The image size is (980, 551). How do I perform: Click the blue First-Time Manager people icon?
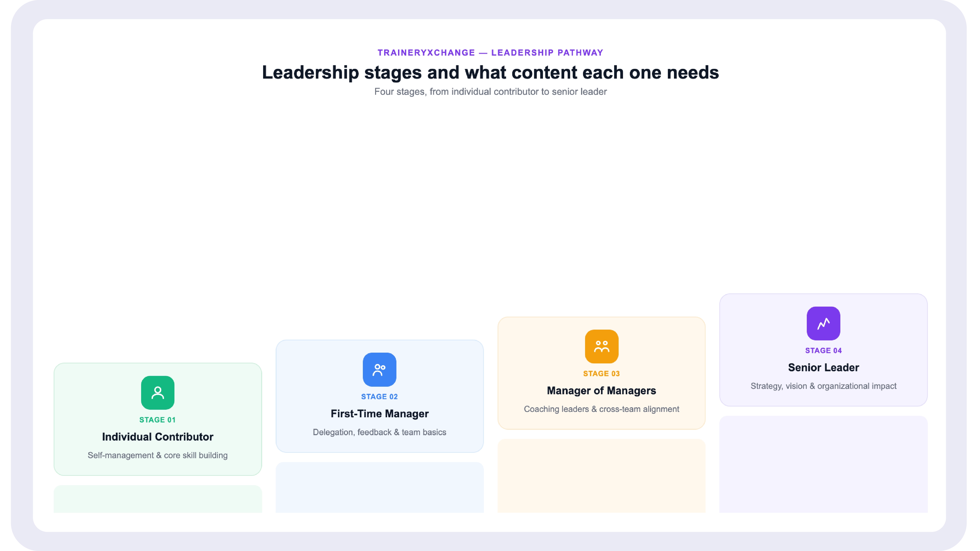click(x=379, y=369)
